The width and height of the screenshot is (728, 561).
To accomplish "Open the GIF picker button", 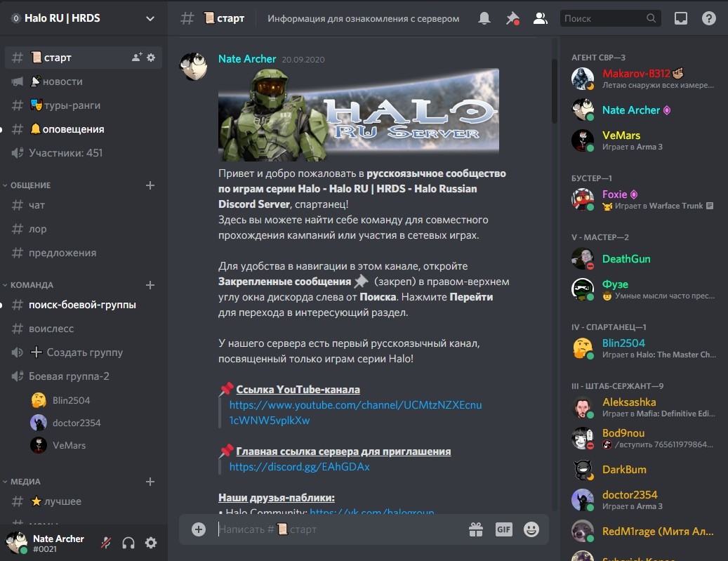I will point(504,529).
